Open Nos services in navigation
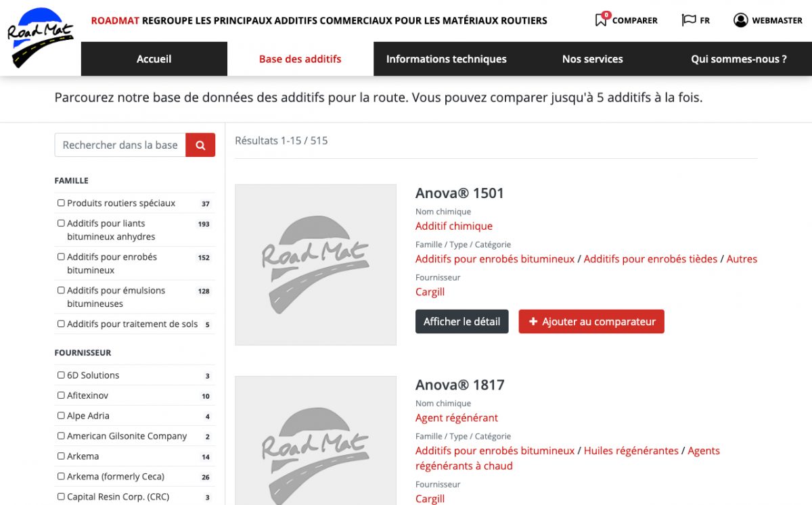The height and width of the screenshot is (505, 812). [x=592, y=59]
